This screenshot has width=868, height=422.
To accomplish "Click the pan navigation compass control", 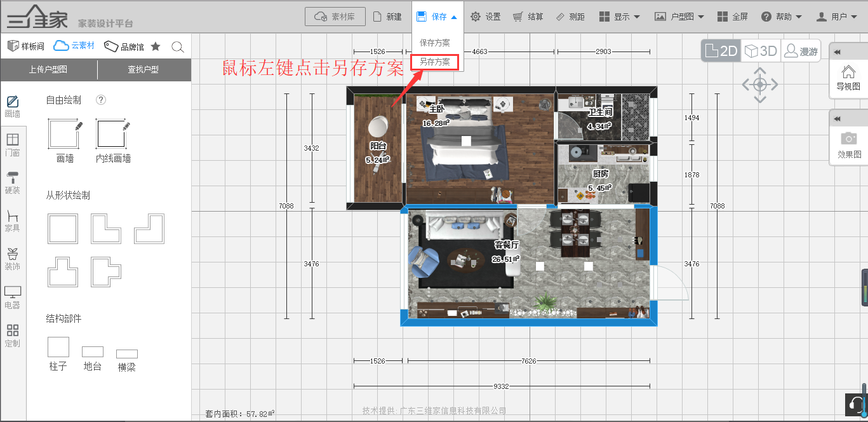I will point(760,85).
